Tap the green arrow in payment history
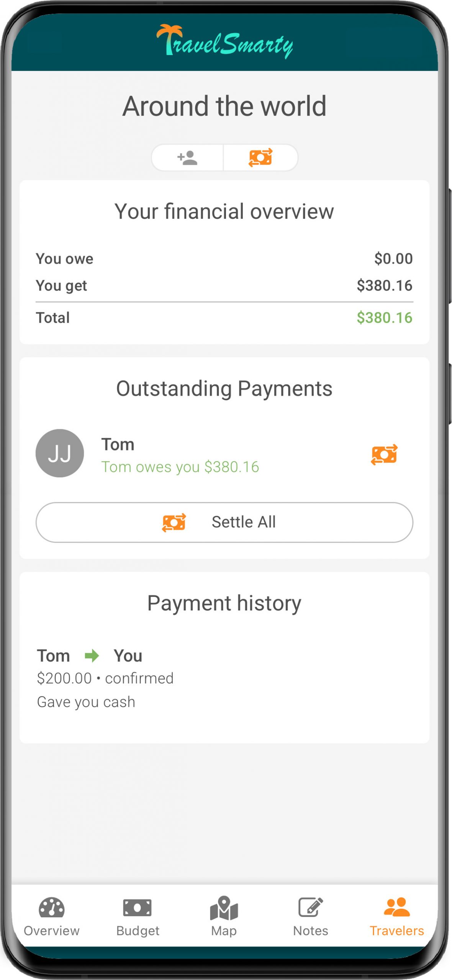The height and width of the screenshot is (980, 452). 92,656
